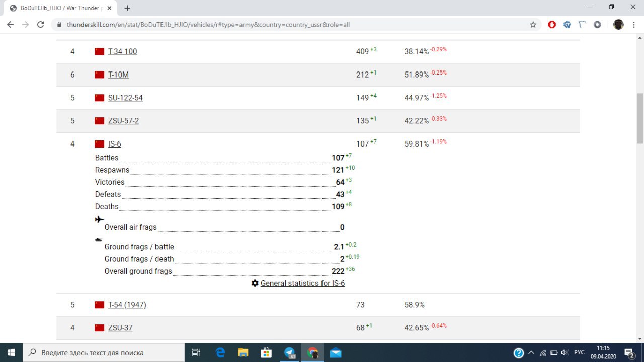Click the Defeats value 43
Screen dimensions: 644x362
click(340, 194)
